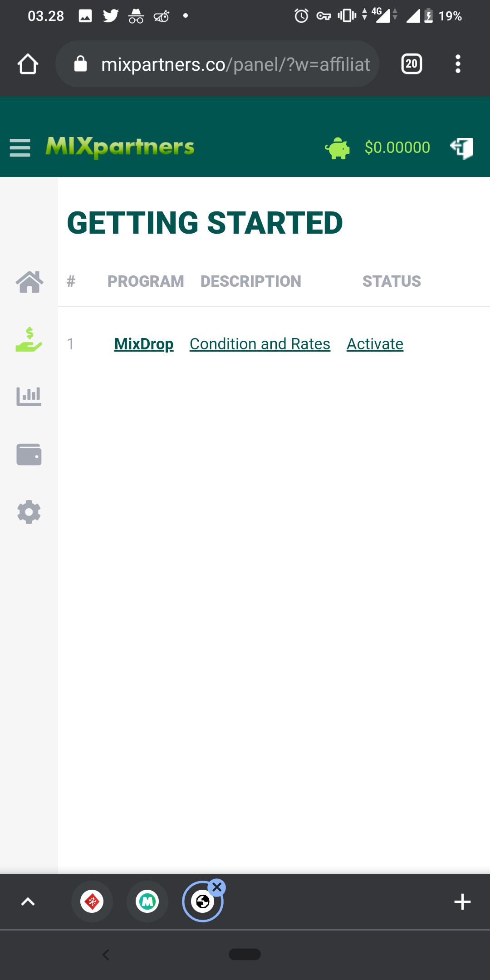Select the green M tab thumbnail
Viewport: 490px width, 980px height.
coord(147,901)
